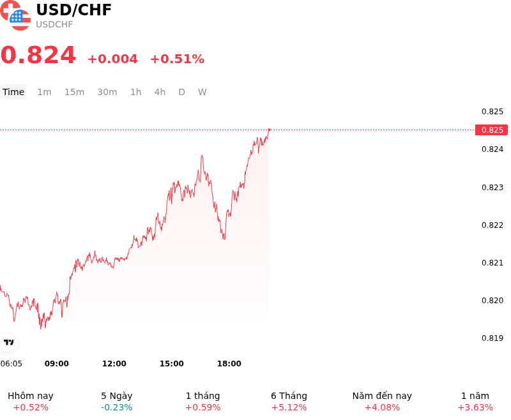The image size is (511, 420).
Task: Click the red dot at chart line end
Action: click(269, 130)
